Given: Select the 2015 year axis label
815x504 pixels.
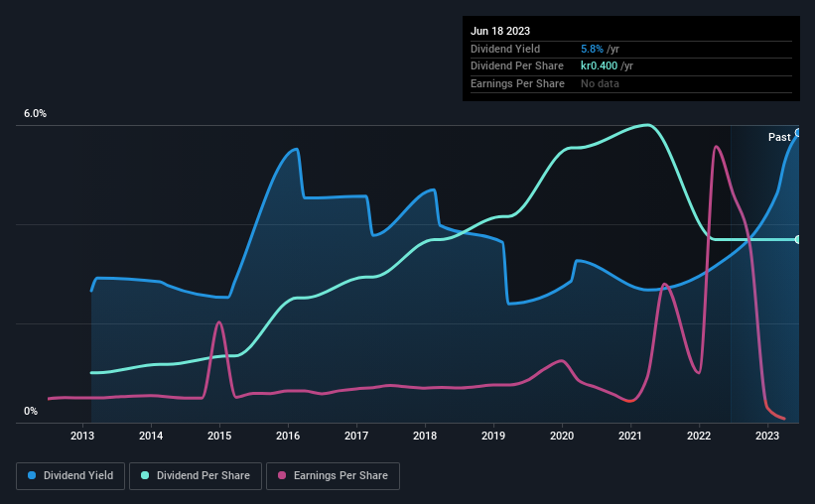Looking at the screenshot, I should point(219,436).
